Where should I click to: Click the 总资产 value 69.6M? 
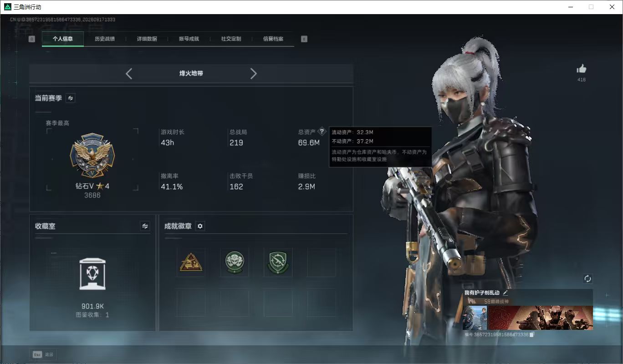pyautogui.click(x=309, y=143)
